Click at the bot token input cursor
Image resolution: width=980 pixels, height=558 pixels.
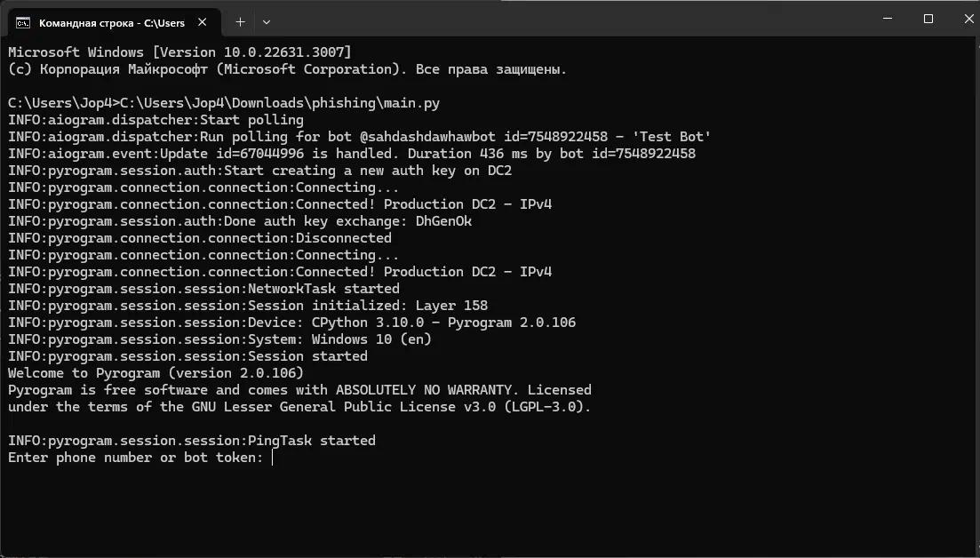click(x=273, y=458)
